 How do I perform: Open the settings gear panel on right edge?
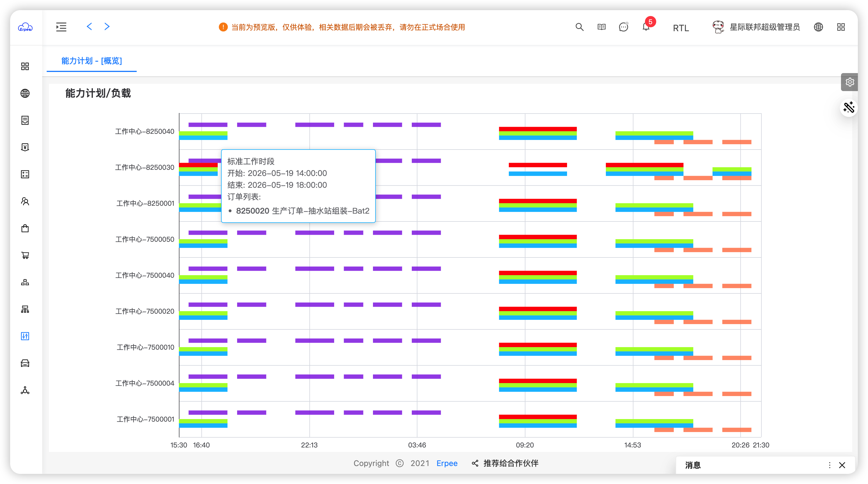pyautogui.click(x=849, y=82)
